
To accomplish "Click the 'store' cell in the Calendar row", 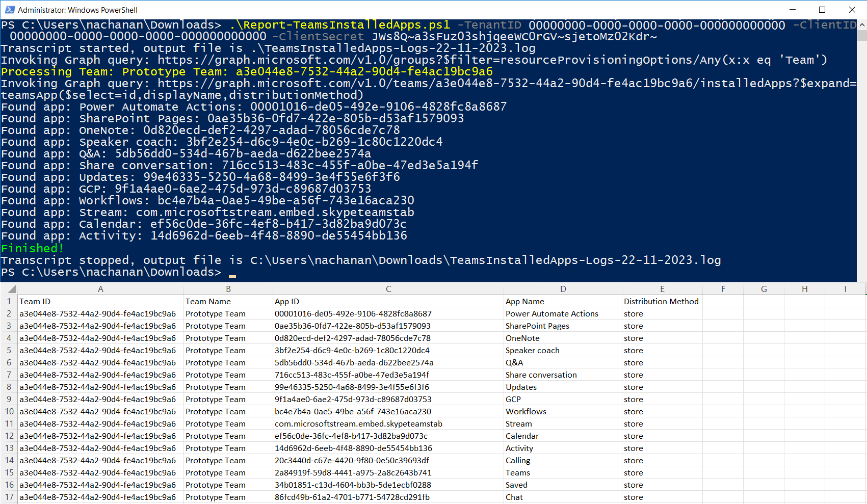I will pos(662,436).
